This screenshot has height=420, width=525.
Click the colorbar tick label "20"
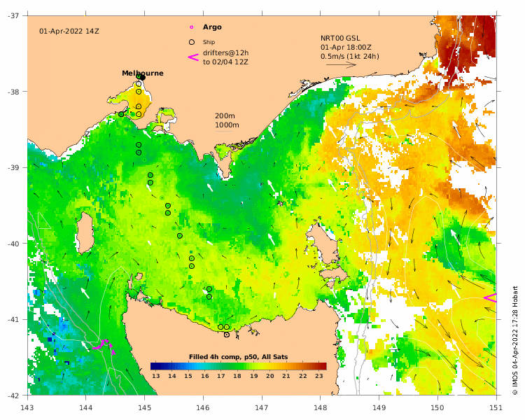[x=270, y=376]
